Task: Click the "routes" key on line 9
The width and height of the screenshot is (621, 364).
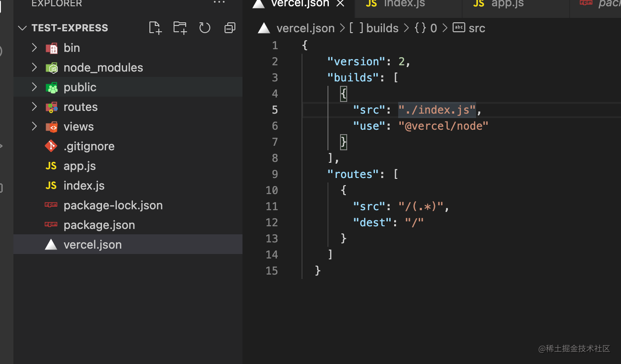Action: point(353,174)
